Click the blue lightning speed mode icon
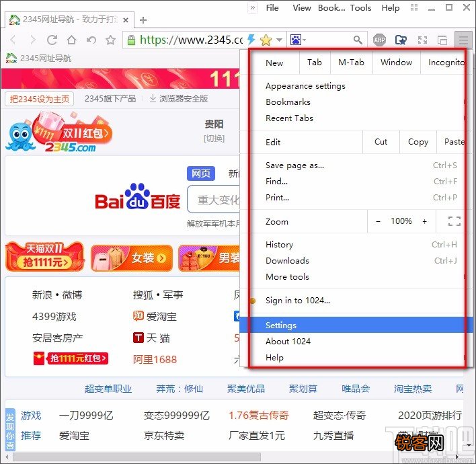 251,40
